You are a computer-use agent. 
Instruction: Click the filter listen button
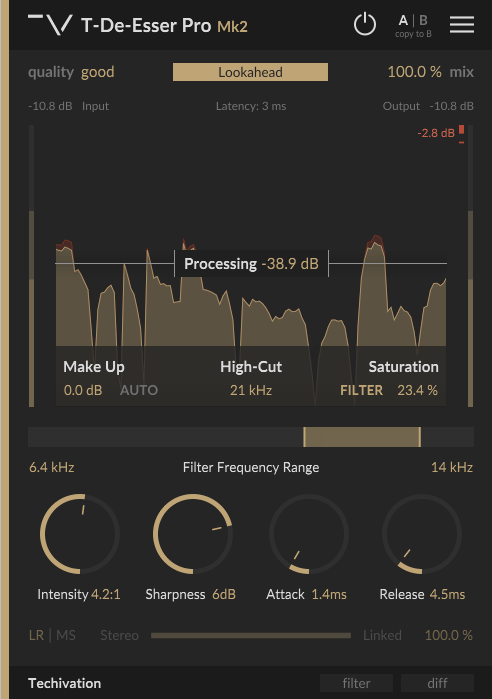point(357,683)
